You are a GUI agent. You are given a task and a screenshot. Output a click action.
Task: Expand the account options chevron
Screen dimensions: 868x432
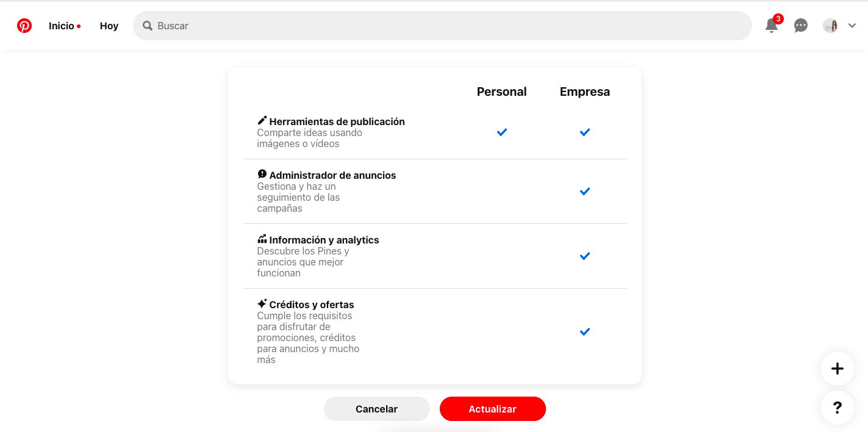(x=852, y=26)
